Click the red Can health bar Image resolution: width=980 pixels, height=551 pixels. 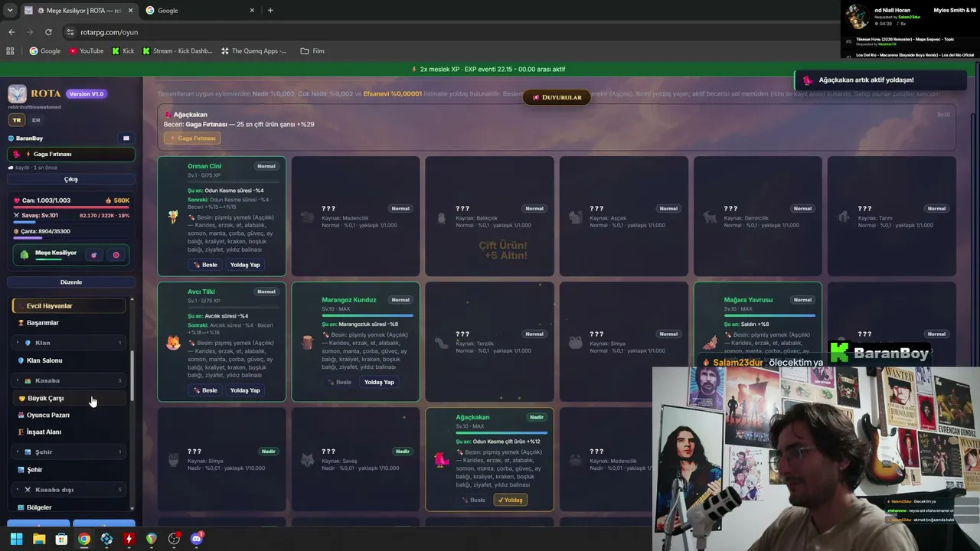pyautogui.click(x=71, y=208)
